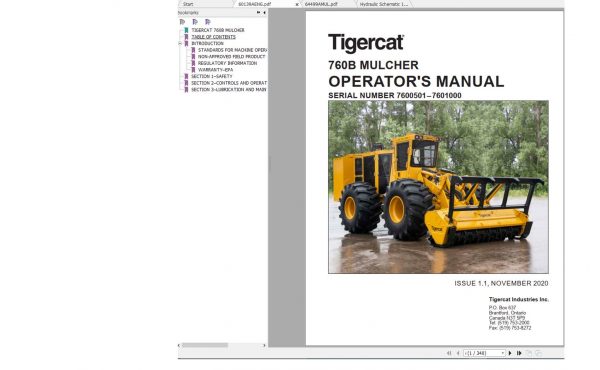
Task: Open NON-APPROVED FIELD PRODUCT bookmark
Action: tap(232, 57)
